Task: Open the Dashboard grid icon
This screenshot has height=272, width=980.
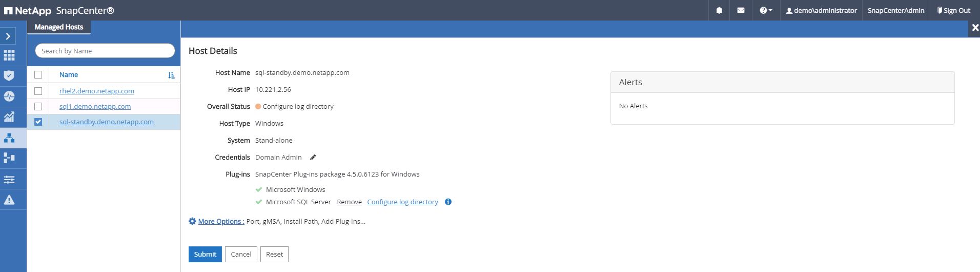Action: [9, 55]
